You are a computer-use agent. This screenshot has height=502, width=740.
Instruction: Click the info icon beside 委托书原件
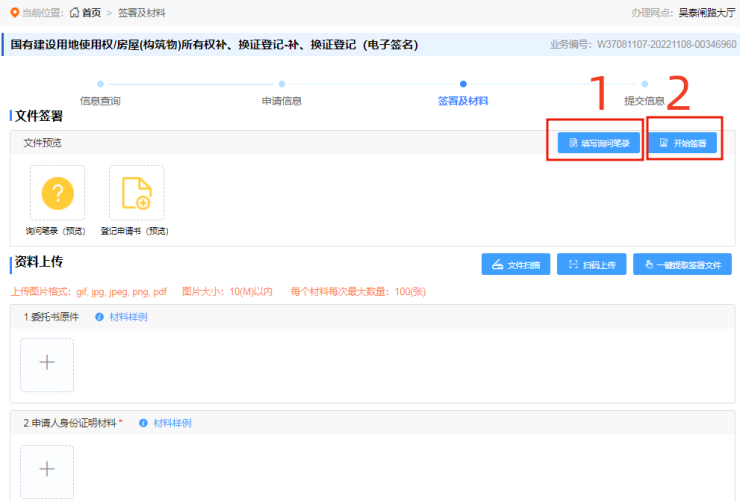99,317
